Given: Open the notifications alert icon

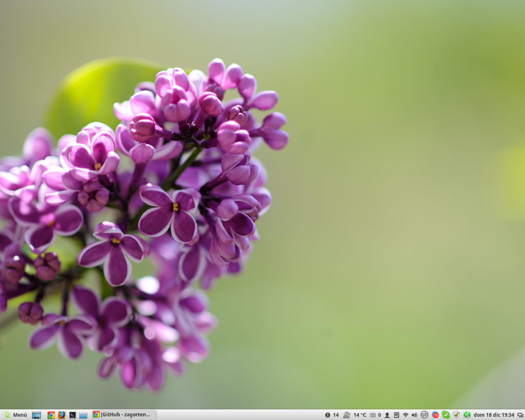Looking at the screenshot, I should pyautogui.click(x=328, y=415).
